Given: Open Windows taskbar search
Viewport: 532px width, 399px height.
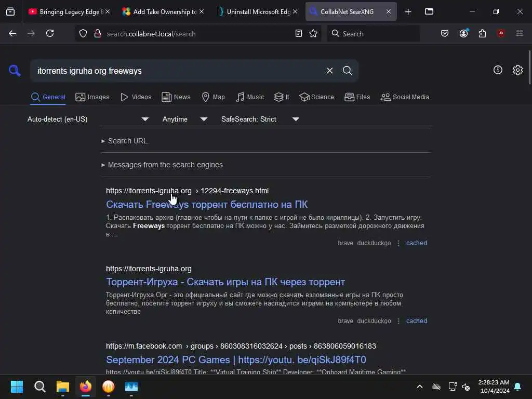Looking at the screenshot, I should tap(40, 387).
